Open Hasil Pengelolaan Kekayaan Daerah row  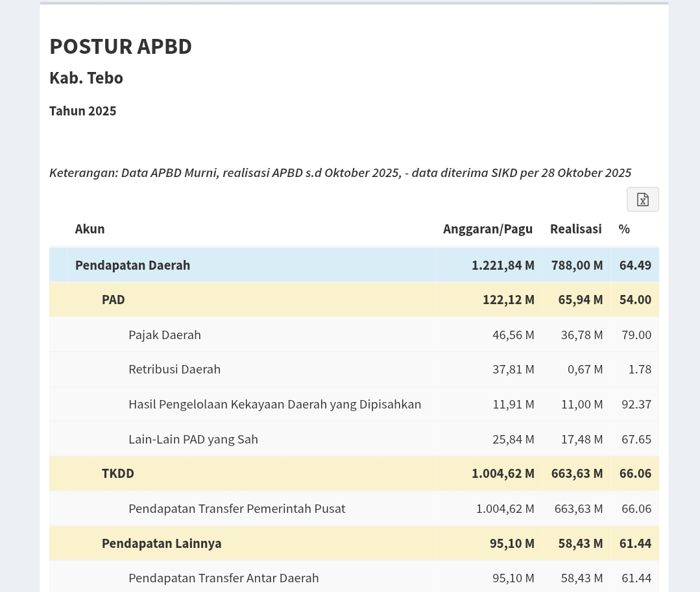[x=274, y=403]
